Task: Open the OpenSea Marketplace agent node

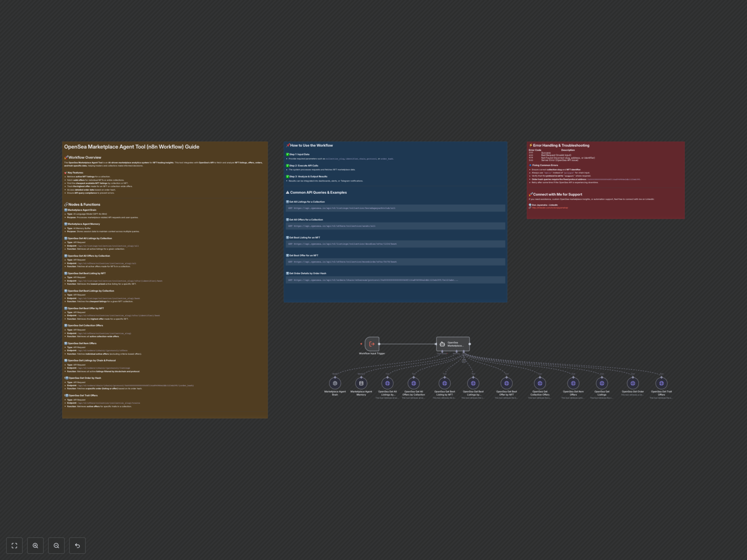Action: click(x=452, y=344)
